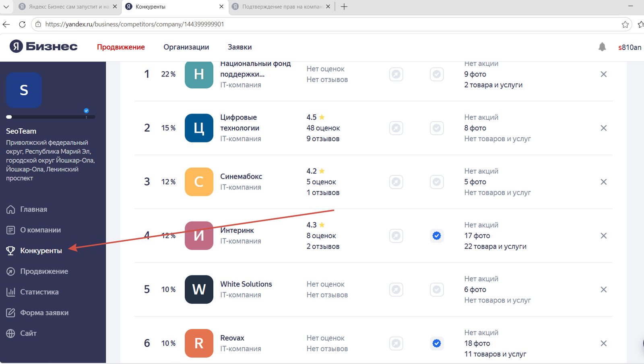
Task: Click the browser address bar URL
Action: point(134,24)
